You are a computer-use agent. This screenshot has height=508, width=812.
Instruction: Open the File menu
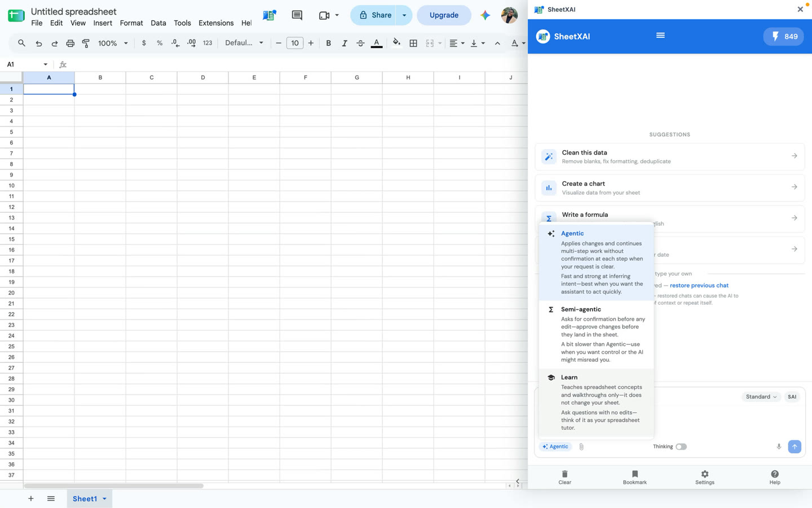tap(37, 23)
